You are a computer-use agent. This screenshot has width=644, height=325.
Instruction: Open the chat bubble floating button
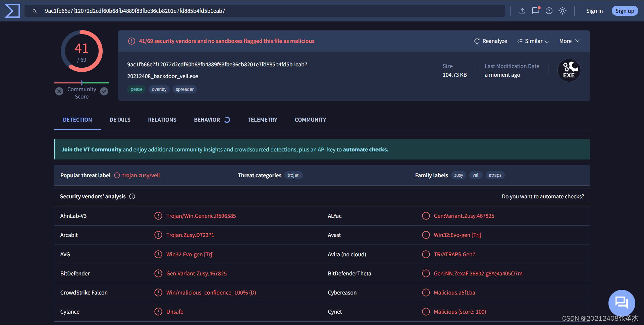pos(622,303)
